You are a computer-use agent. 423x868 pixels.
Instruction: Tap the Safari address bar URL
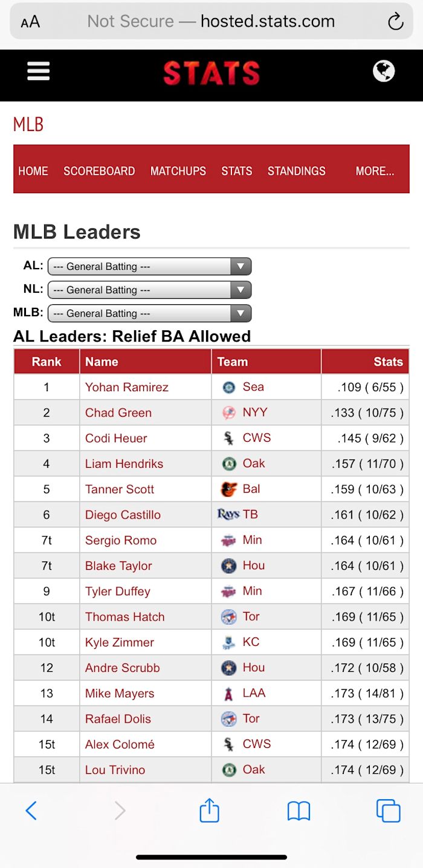[211, 22]
